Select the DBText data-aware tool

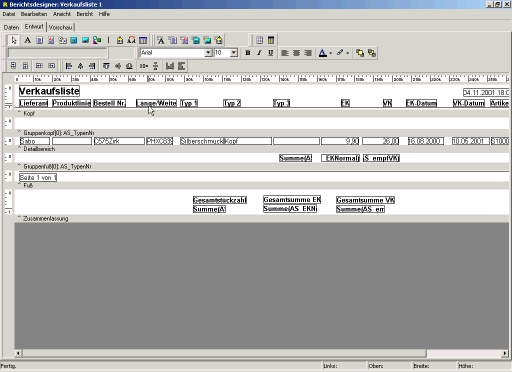pyautogui.click(x=161, y=40)
